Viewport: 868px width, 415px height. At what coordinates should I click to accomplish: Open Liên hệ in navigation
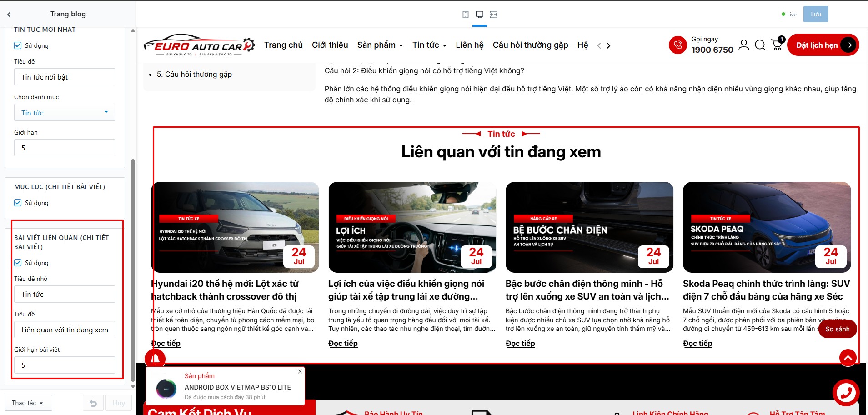tap(470, 45)
